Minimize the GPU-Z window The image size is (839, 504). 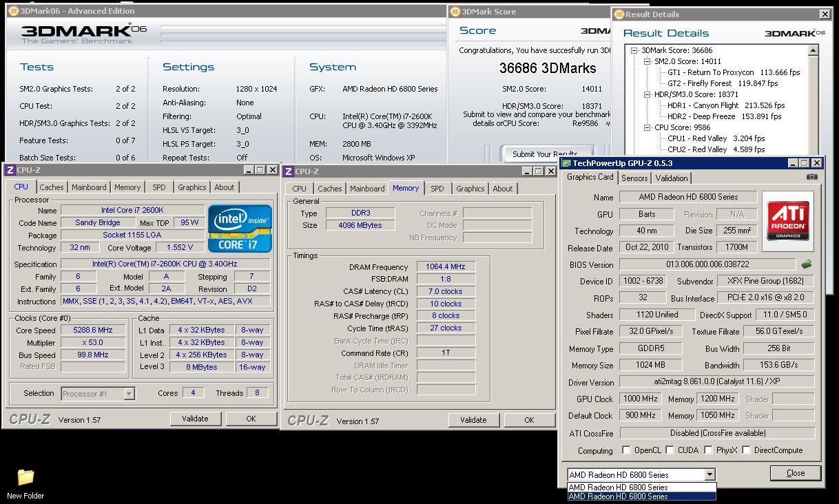(793, 163)
